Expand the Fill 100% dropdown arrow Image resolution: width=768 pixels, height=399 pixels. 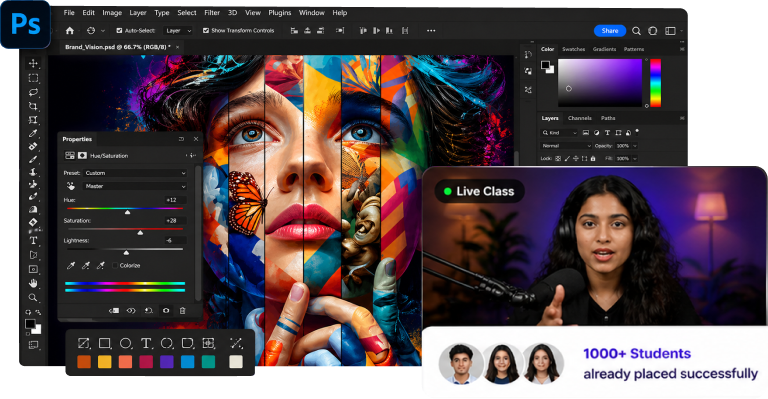[635, 159]
